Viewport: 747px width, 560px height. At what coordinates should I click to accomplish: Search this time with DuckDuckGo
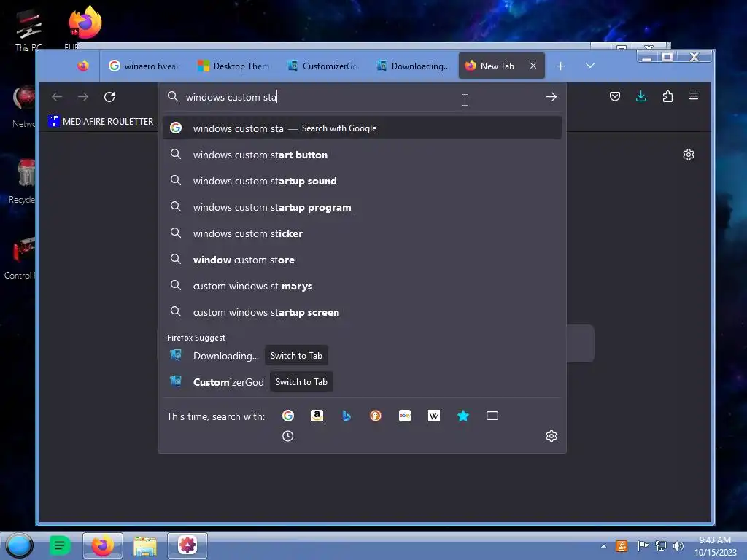(x=376, y=416)
